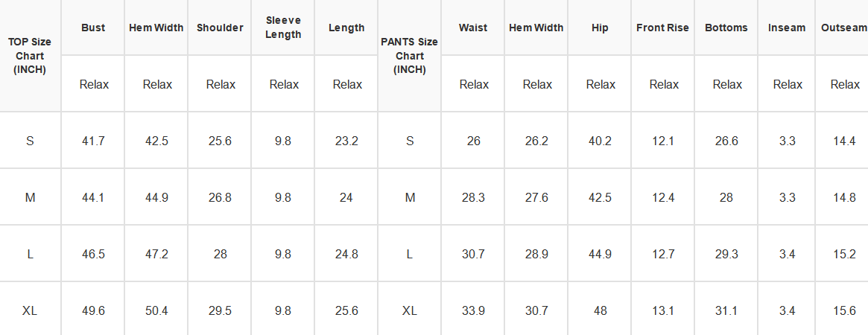This screenshot has height=335, width=868.
Task: Select the L top length value 24.8
Action: (346, 255)
